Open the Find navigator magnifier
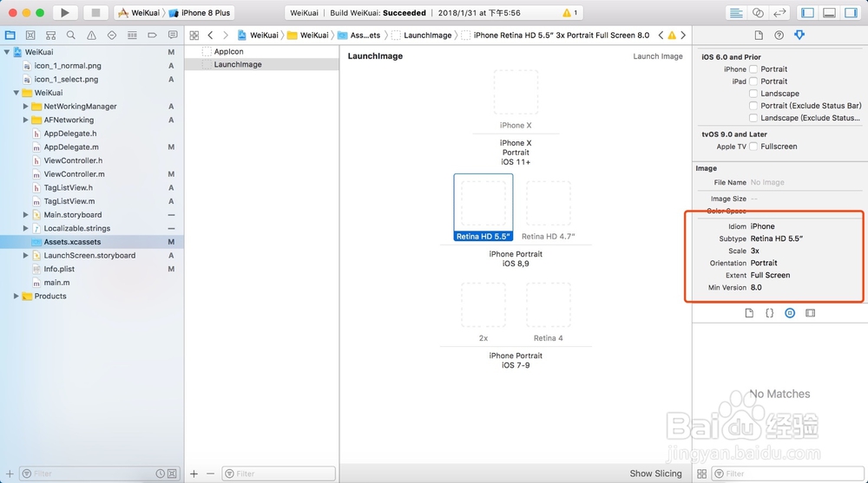 [x=71, y=35]
